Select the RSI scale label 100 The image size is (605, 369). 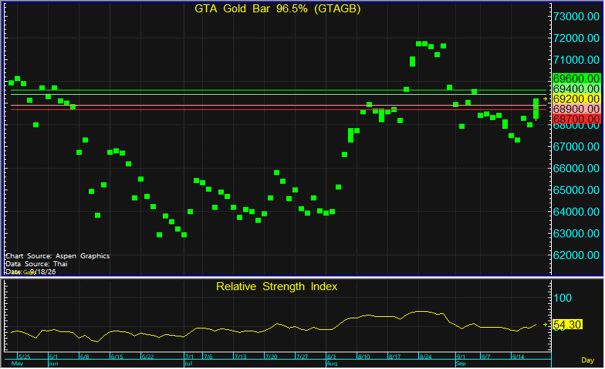pyautogui.click(x=563, y=298)
